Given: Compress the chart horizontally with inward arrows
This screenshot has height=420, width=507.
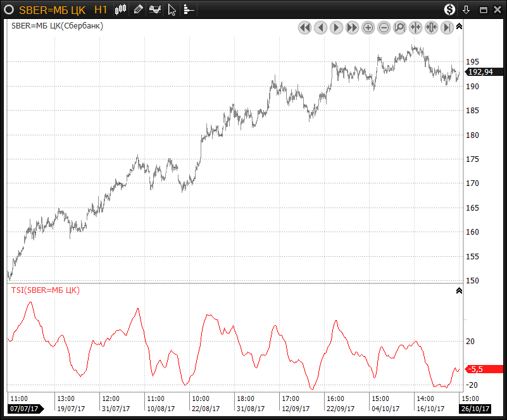Looking at the screenshot, I should point(415,27).
